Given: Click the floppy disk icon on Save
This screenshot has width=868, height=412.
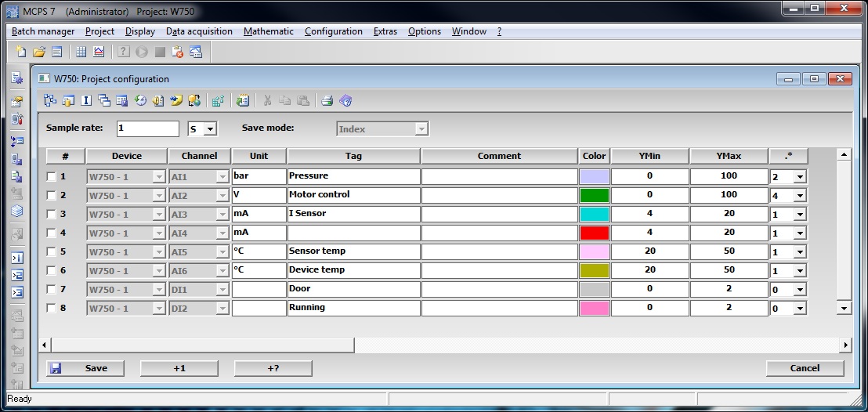Looking at the screenshot, I should [x=56, y=368].
